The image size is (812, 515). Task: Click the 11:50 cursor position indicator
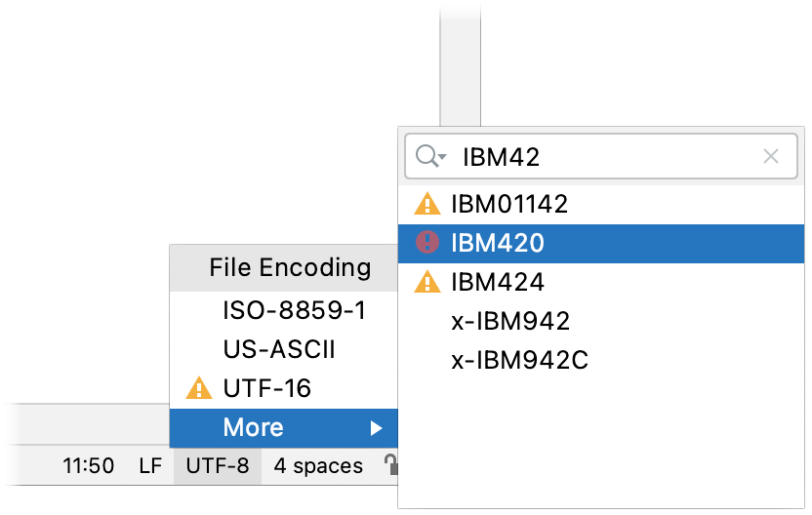tap(88, 465)
